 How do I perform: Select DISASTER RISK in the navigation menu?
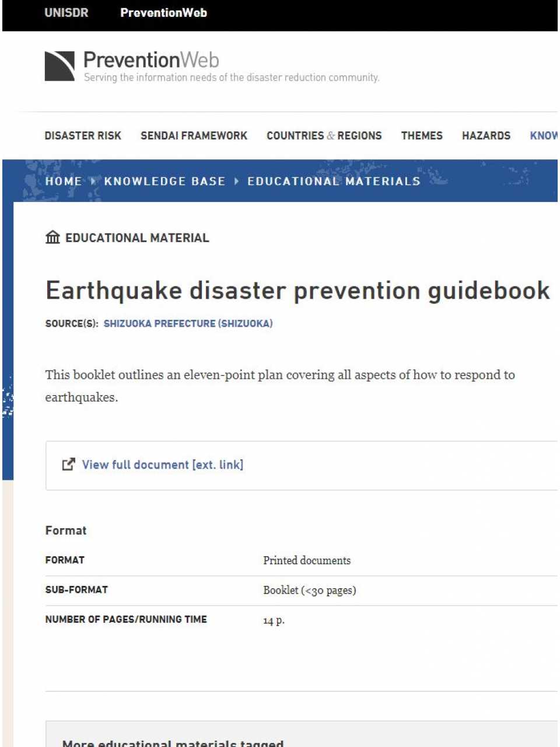(83, 135)
